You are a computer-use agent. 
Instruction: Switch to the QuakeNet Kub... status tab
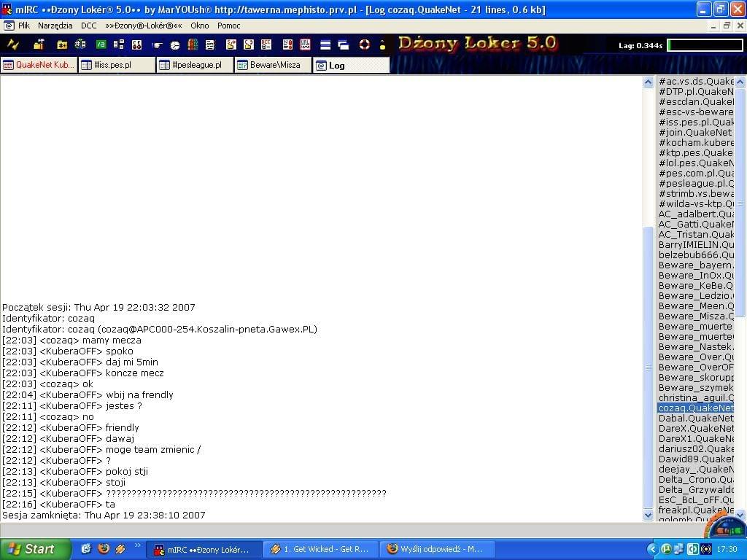pyautogui.click(x=39, y=65)
